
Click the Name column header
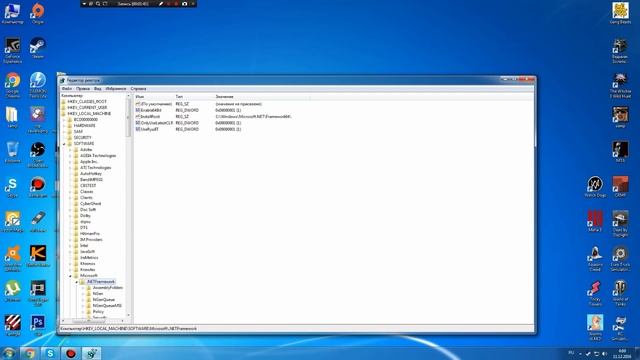tap(154, 97)
